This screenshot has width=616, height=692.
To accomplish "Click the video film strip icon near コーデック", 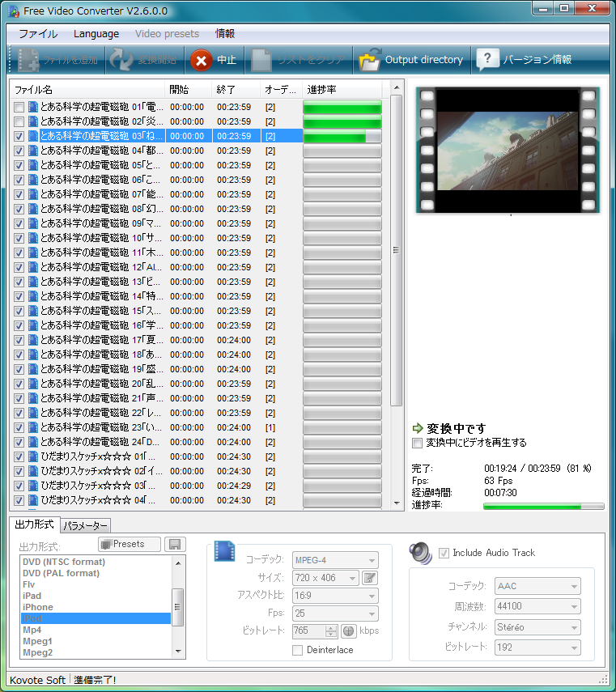I will click(x=224, y=552).
